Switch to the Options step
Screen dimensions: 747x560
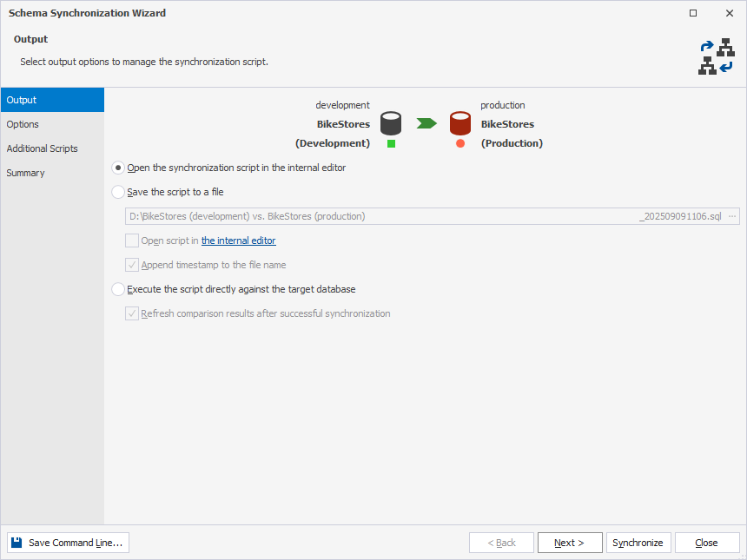[x=23, y=124]
